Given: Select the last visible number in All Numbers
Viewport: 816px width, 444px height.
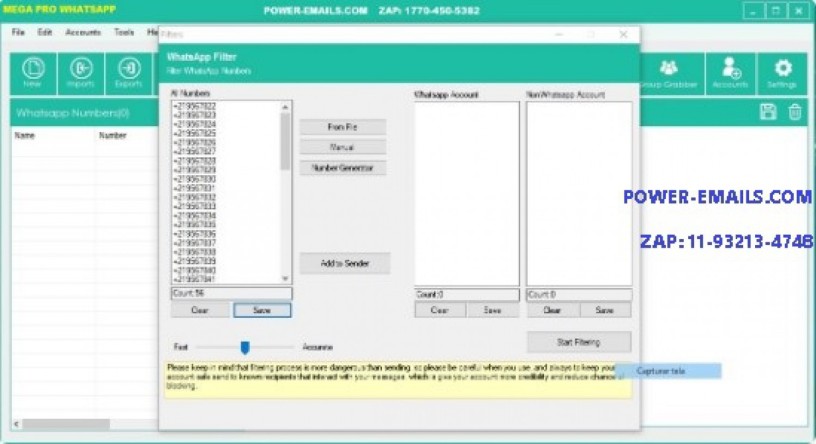Looking at the screenshot, I should [194, 280].
